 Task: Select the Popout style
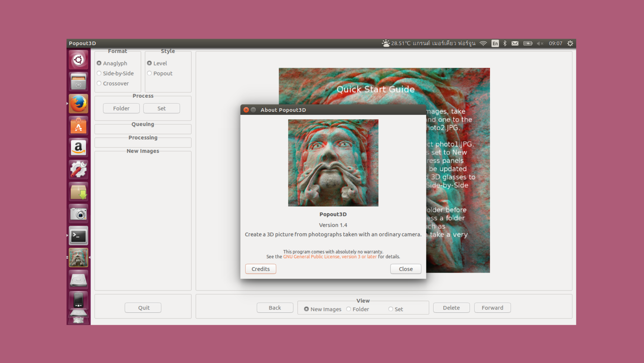(160, 73)
